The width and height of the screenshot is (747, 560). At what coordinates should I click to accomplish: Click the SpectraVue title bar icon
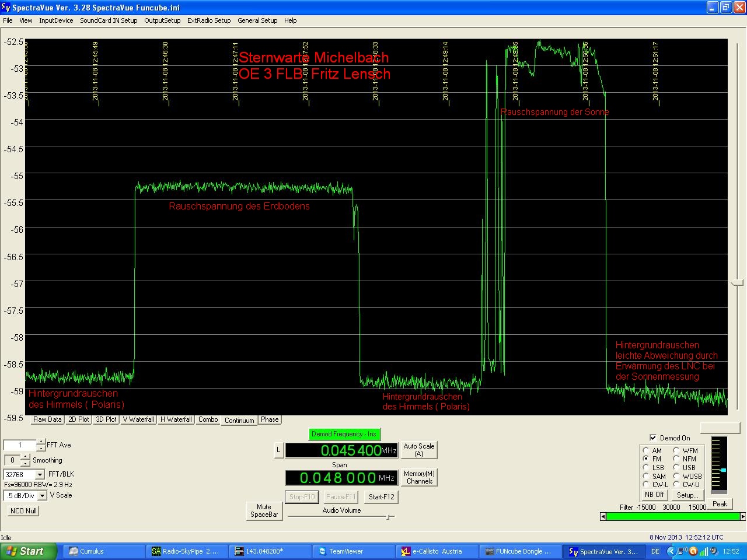coord(6,7)
